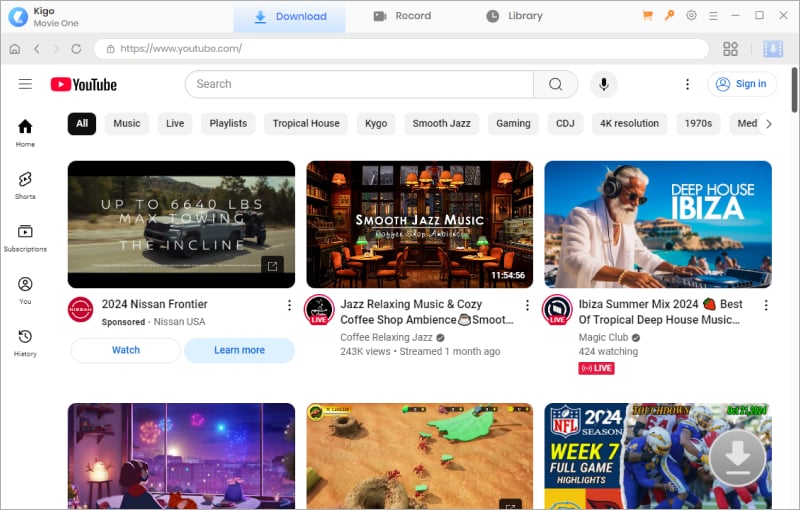The image size is (800, 510).
Task: Select the Gaming filter chip
Action: pos(513,123)
